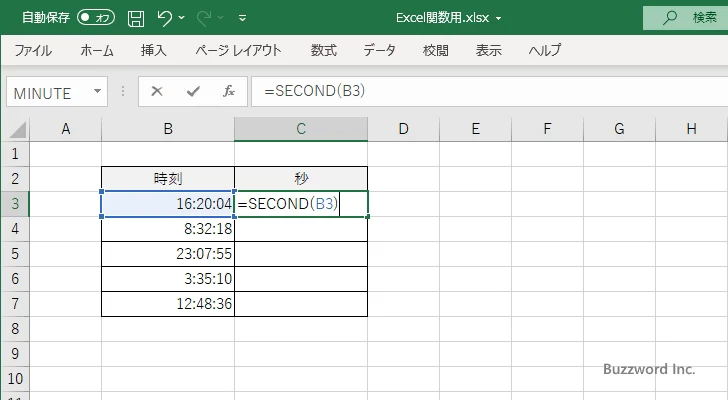The width and height of the screenshot is (728, 400).
Task: Click empty cell C5 beside 23:07:55
Action: 301,254
